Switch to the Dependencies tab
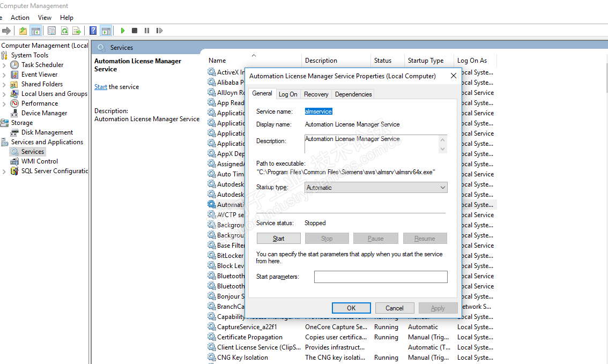 point(353,94)
